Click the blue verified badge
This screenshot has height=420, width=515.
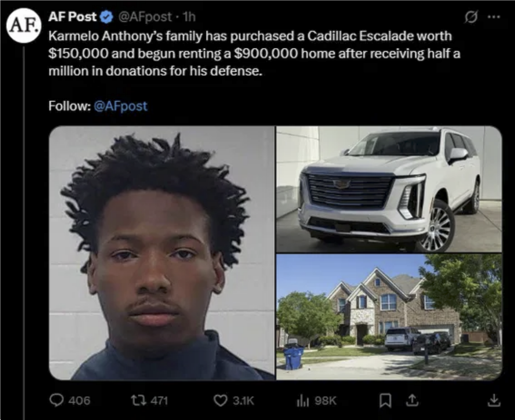pyautogui.click(x=107, y=17)
